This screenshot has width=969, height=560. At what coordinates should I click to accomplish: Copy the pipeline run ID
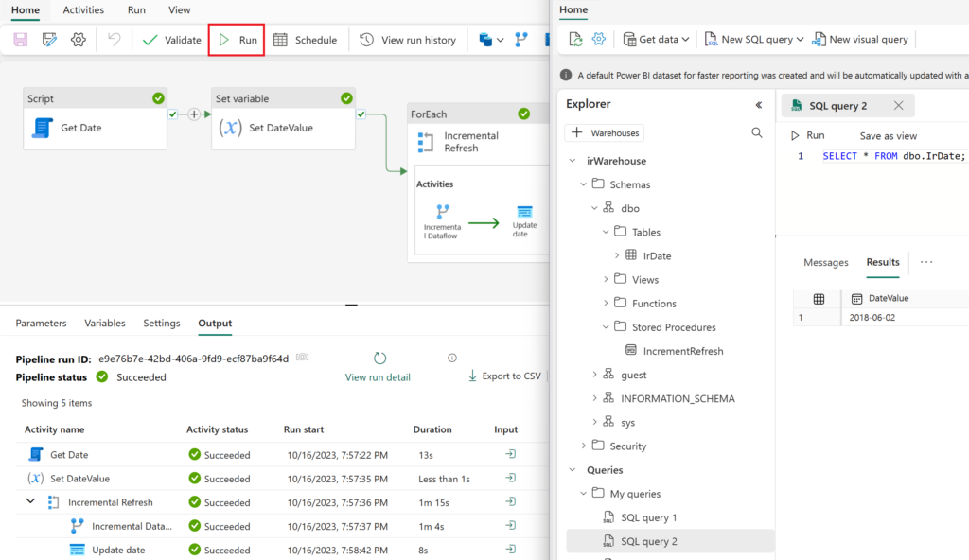(x=303, y=358)
